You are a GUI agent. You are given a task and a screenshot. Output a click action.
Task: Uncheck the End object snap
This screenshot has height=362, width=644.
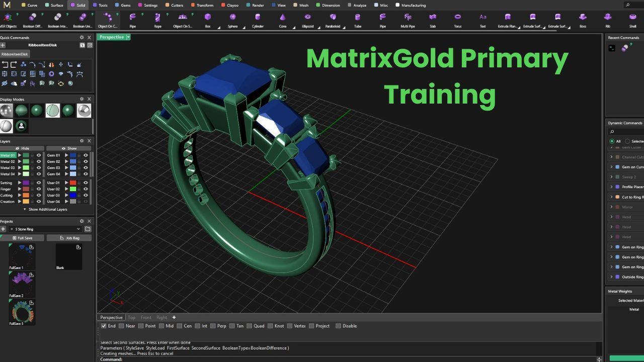tap(104, 326)
